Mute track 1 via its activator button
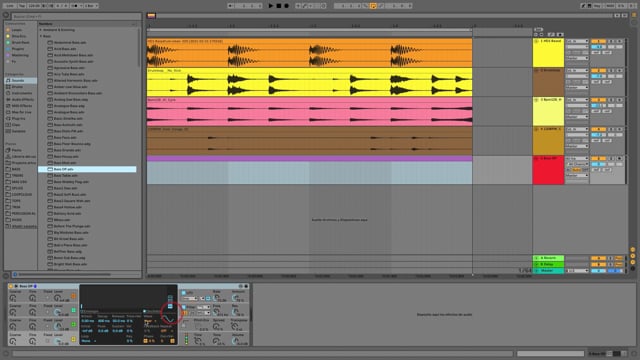Screen dimensions: 640x360 pos(598,41)
